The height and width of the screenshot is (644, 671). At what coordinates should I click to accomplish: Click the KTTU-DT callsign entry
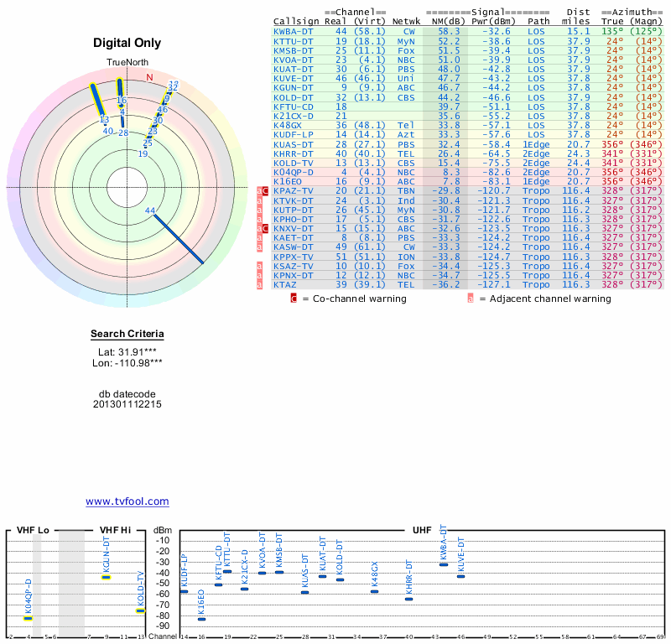click(x=293, y=41)
